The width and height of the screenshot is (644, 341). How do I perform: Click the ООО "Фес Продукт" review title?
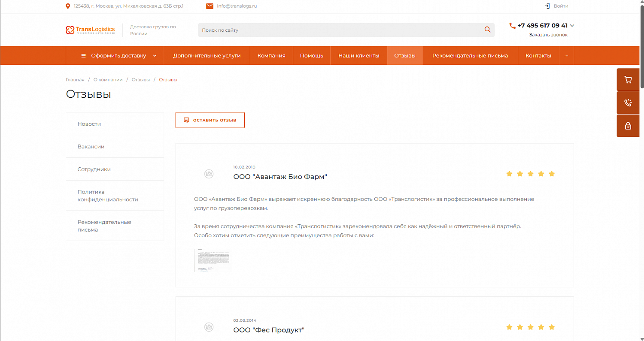(269, 330)
